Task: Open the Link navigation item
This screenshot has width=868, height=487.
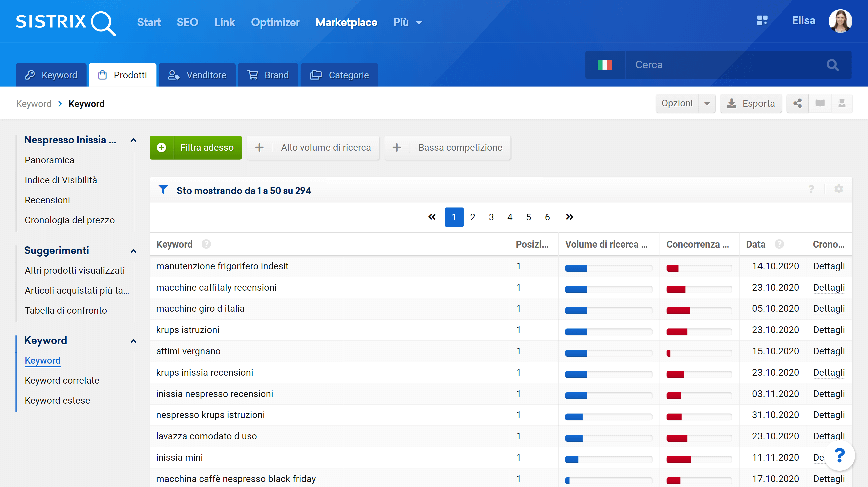Action: pyautogui.click(x=224, y=22)
